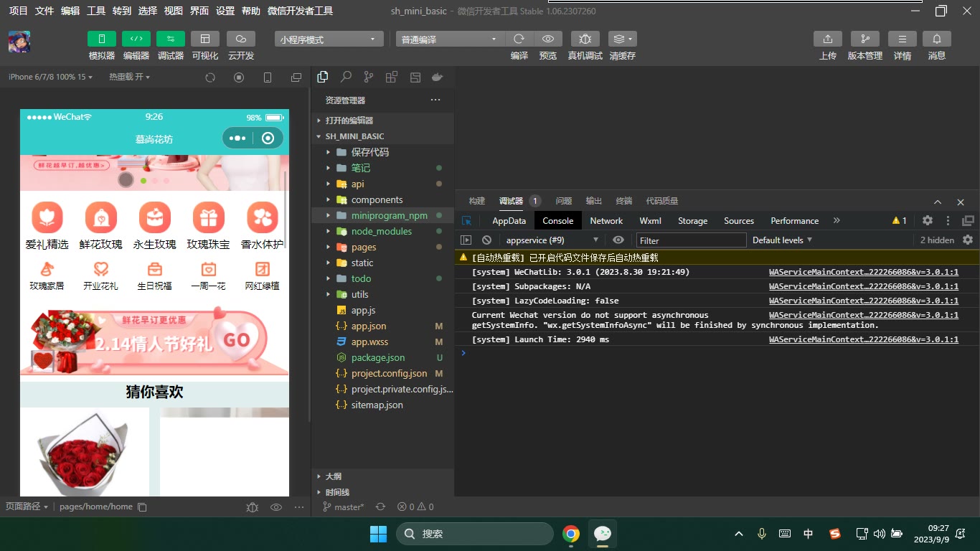This screenshot has height=551, width=980.
Task: Open the compile mode (普通编译) dropdown
Action: point(450,39)
